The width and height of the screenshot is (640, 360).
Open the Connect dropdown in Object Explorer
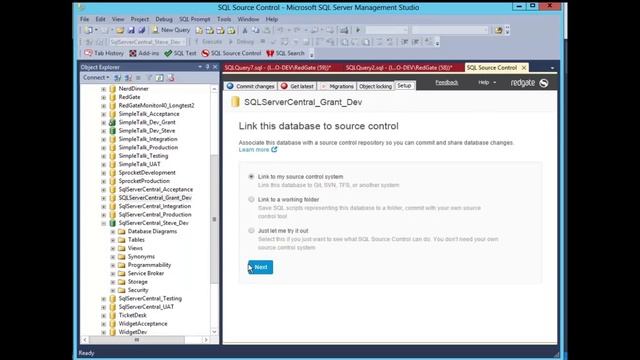click(x=96, y=78)
